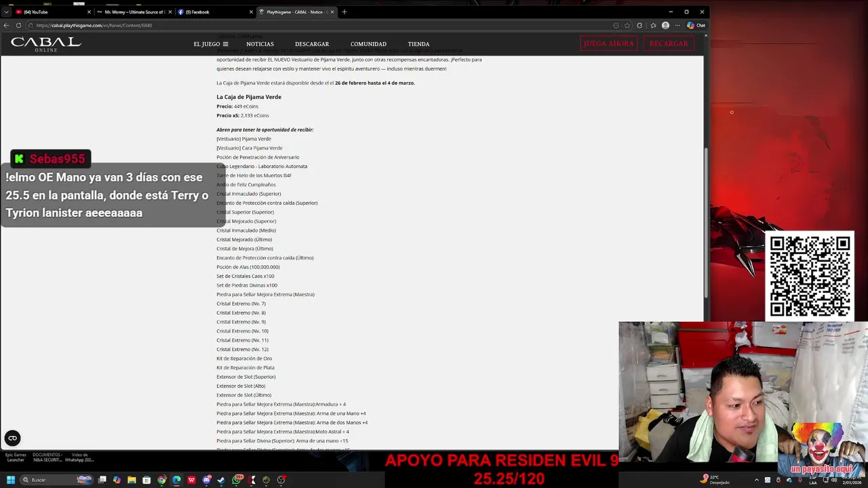Click 'Kit de Reparación de Oro' line
Screen dimensions: 868x488
244,359
